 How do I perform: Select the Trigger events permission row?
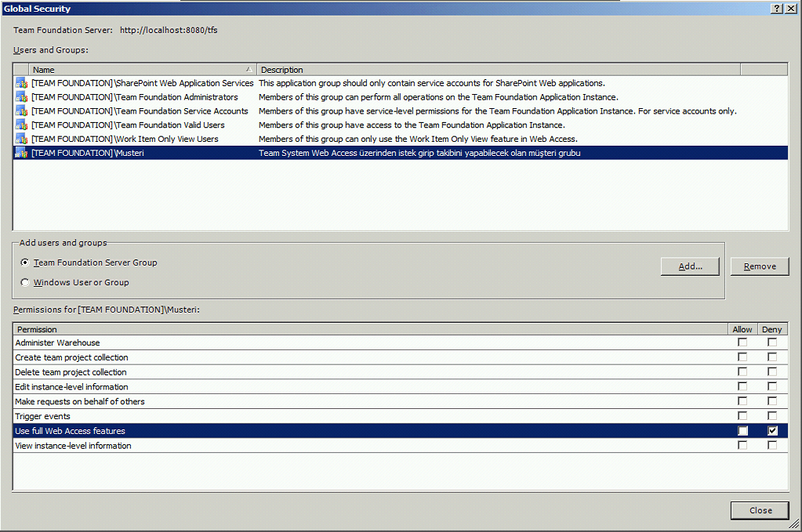click(x=401, y=416)
